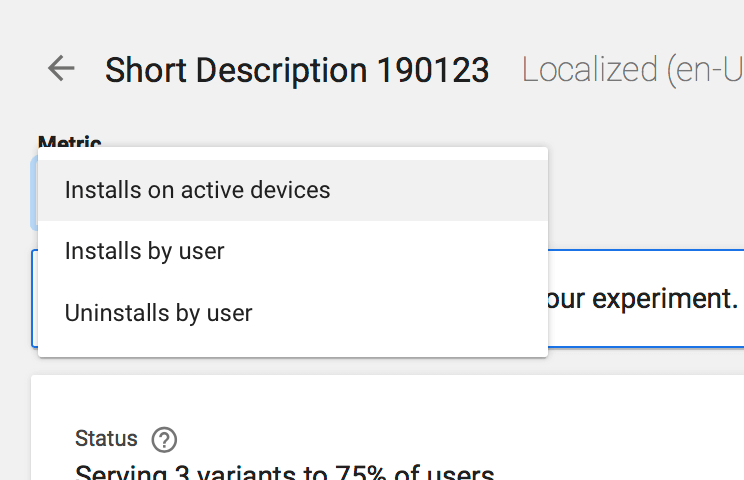744x480 pixels.
Task: Click the blue Metric dropdown edge behind menu
Action: coord(34,190)
